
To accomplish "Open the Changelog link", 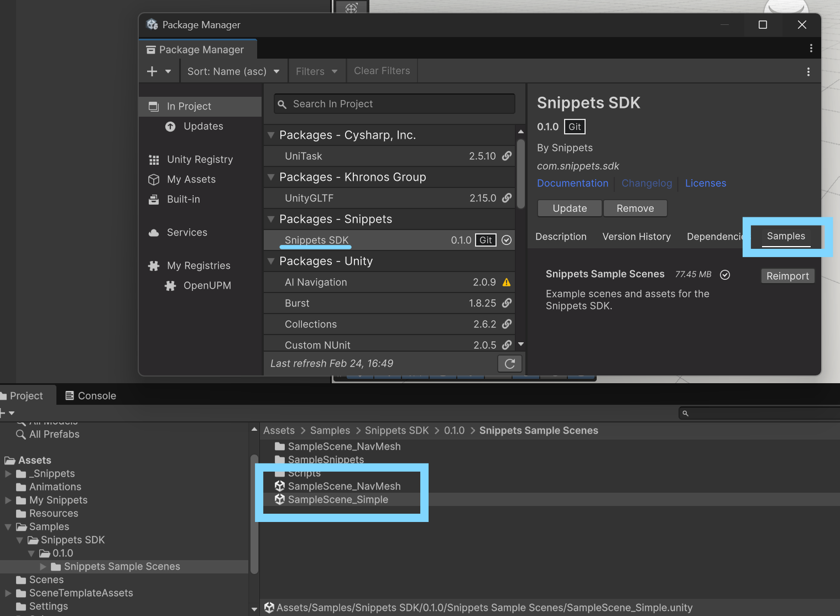I will click(646, 184).
